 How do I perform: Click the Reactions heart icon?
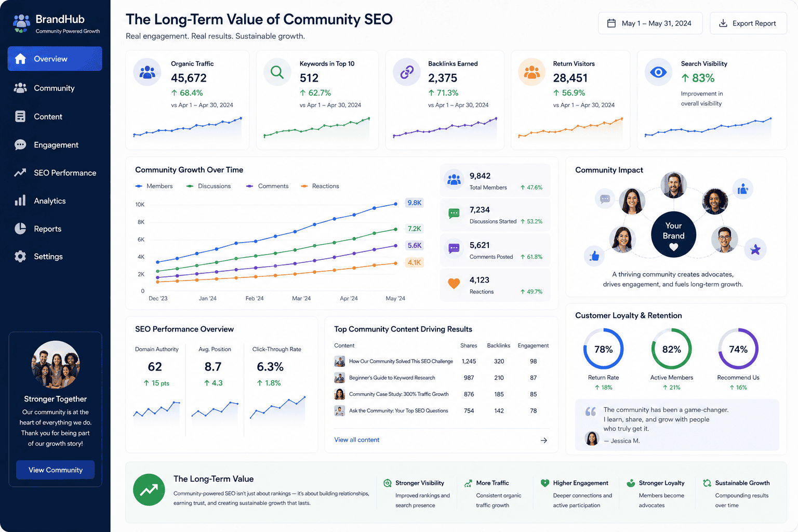pyautogui.click(x=454, y=283)
